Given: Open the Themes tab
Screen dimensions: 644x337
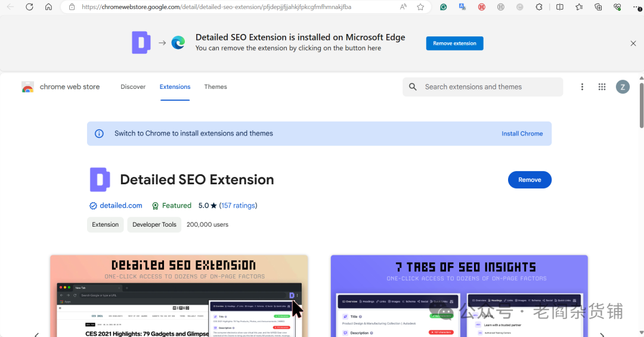Looking at the screenshot, I should (215, 87).
